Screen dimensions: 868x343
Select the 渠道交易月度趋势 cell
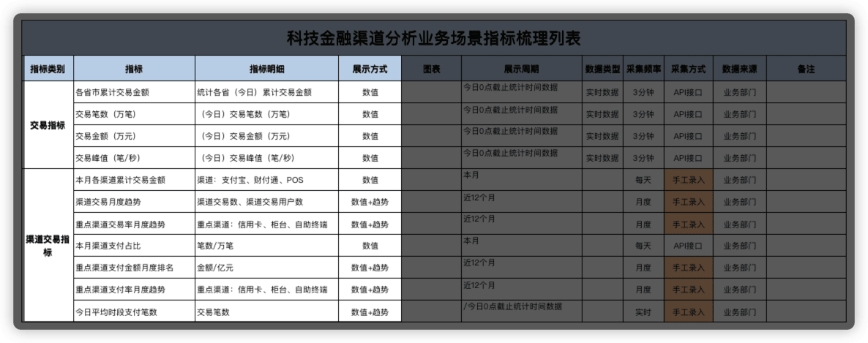134,202
